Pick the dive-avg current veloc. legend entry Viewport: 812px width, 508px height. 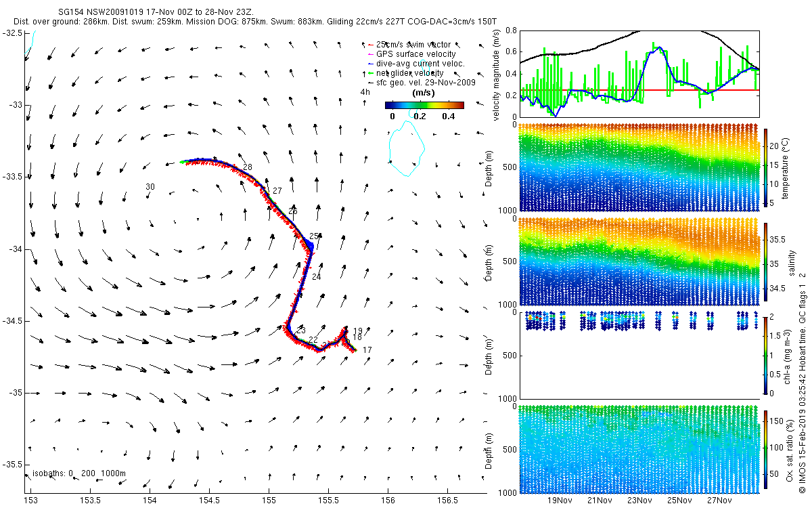(420, 64)
